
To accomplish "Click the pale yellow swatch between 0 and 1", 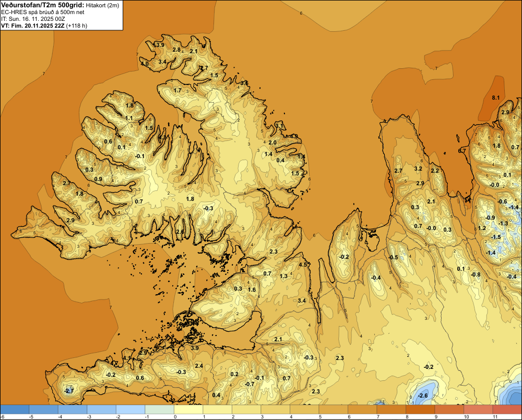I will click(x=188, y=410).
